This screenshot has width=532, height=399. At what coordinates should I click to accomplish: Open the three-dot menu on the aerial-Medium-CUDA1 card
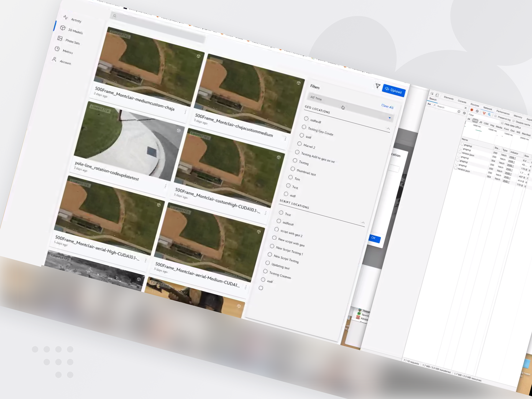point(245,287)
